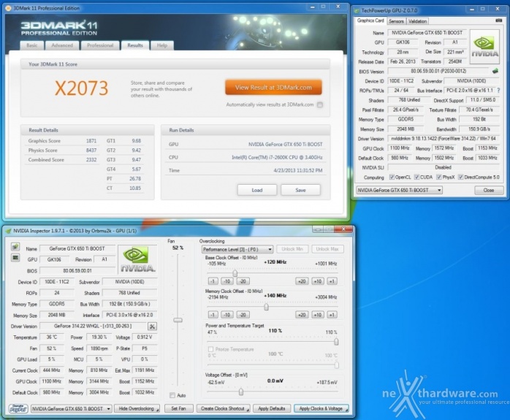This screenshot has height=420, width=510.
Task: Switch to the Advanced tab in 3DMark
Action: [x=62, y=45]
